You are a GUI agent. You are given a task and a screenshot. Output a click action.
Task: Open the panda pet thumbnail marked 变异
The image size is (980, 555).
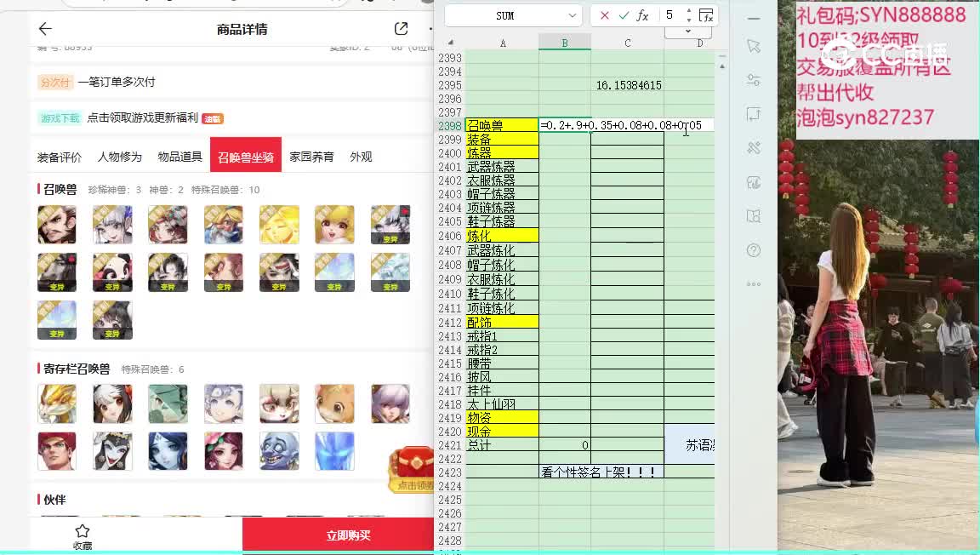tap(112, 272)
